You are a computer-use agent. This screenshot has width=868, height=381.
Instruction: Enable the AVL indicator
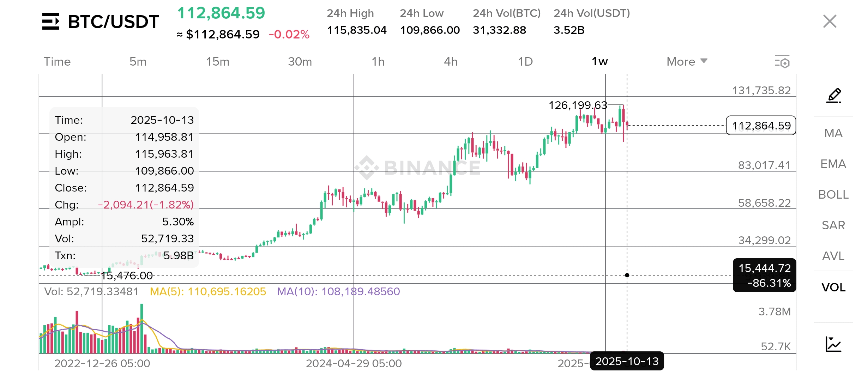pos(833,256)
